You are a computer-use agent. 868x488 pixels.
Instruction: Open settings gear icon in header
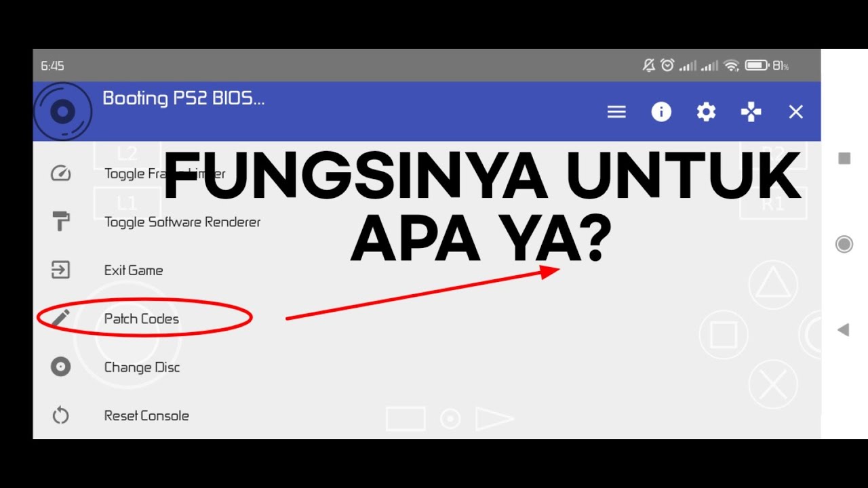pos(706,112)
